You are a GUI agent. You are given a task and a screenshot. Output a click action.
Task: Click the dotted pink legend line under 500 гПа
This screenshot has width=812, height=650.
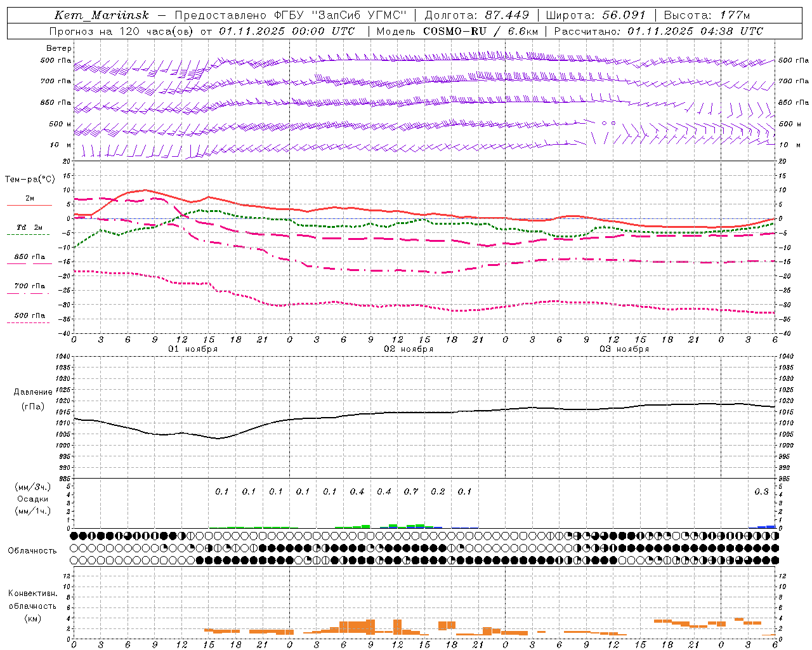pyautogui.click(x=29, y=322)
